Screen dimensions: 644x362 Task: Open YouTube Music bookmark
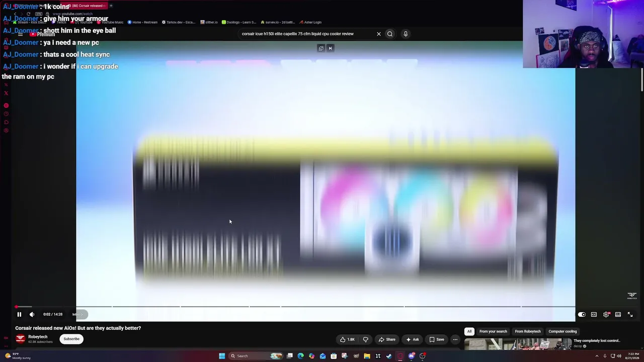[x=109, y=22]
